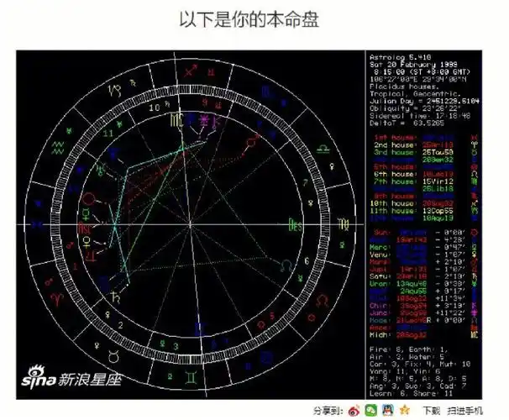Viewport: 509px width, 420px height.
Task: Click the Capricorn glyph on the outer ring
Action: [x=115, y=90]
